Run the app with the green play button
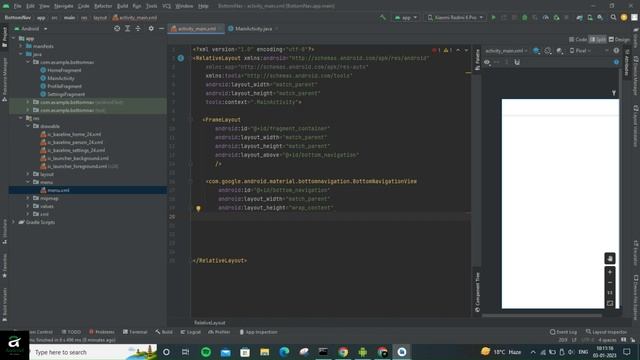This screenshot has height=360, width=640. [x=493, y=18]
